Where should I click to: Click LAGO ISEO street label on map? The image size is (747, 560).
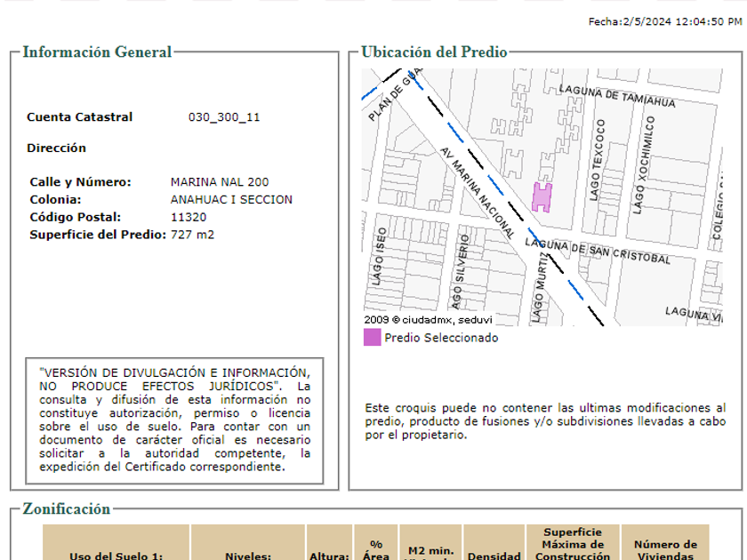pos(379,257)
